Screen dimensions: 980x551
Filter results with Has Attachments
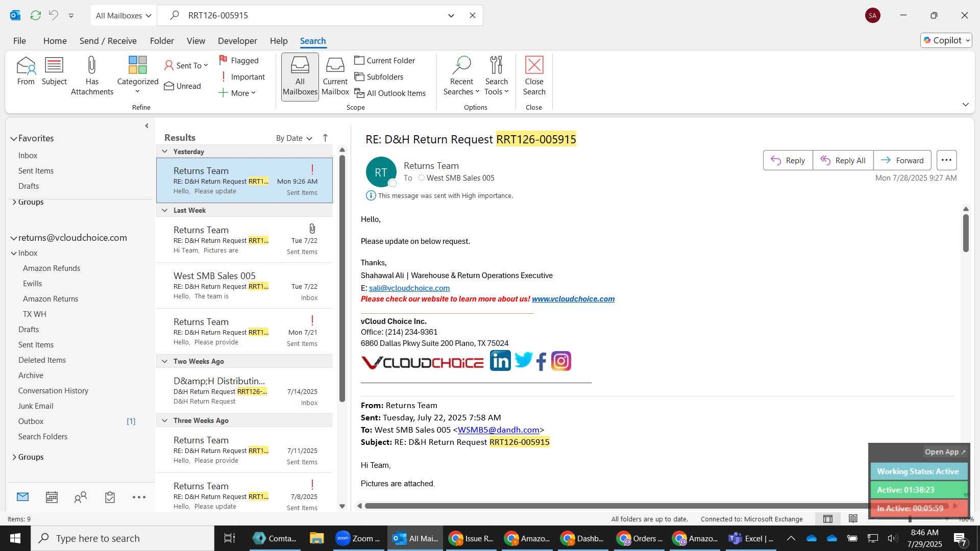coord(92,76)
